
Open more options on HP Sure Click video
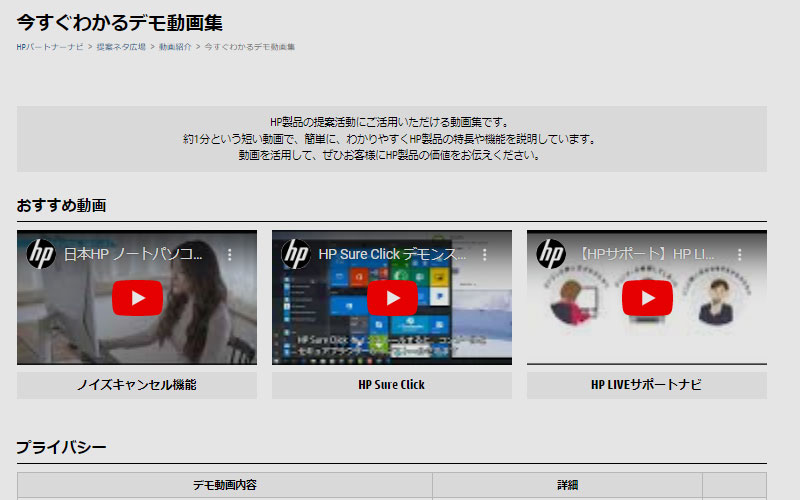point(485,254)
